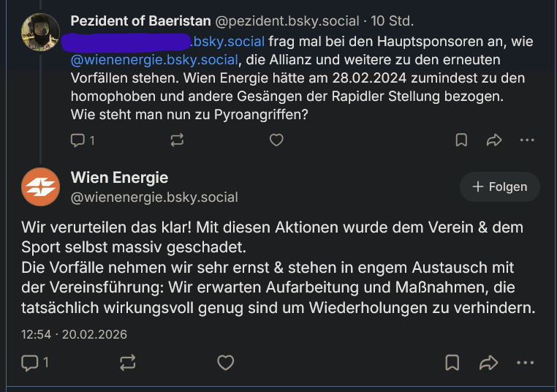Bookmark the Pezident of Baeristan post
The width and height of the screenshot is (557, 392).
[461, 140]
